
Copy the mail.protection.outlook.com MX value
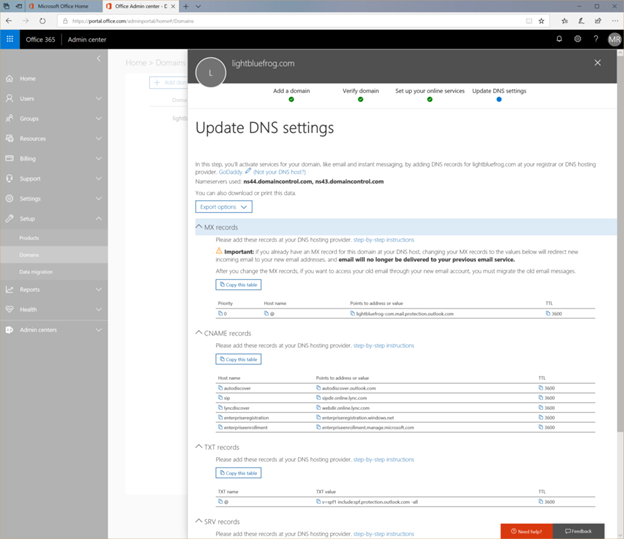(352, 313)
